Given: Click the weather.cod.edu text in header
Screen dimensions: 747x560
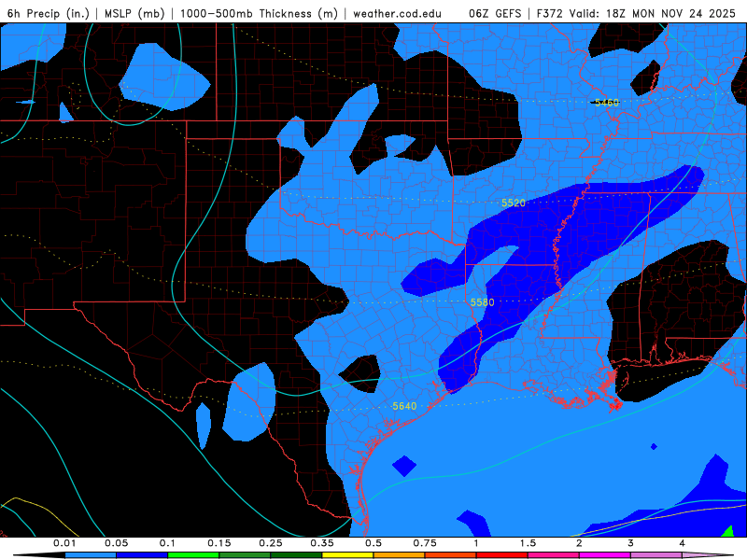Looking at the screenshot, I should [397, 14].
